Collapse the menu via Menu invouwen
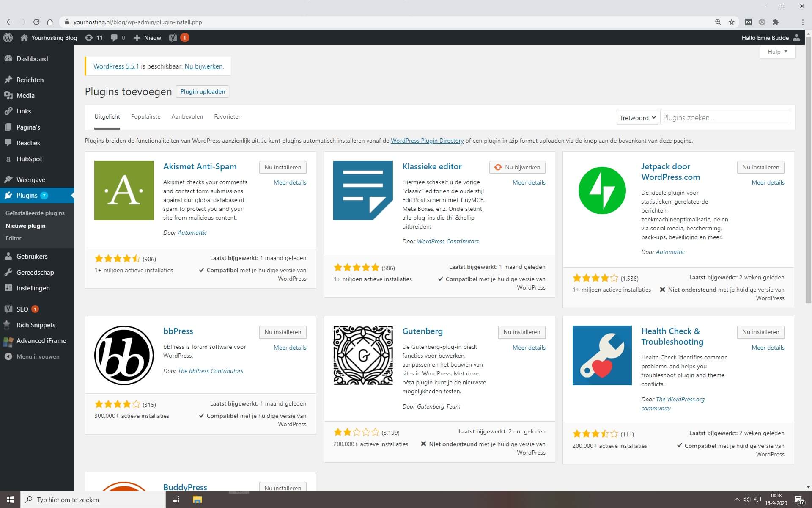 point(37,356)
